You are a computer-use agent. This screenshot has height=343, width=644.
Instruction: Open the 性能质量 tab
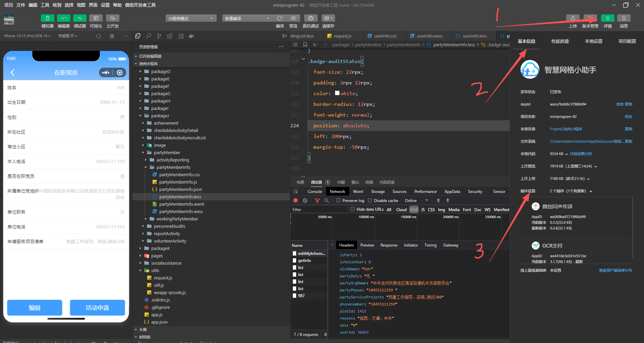point(560,41)
